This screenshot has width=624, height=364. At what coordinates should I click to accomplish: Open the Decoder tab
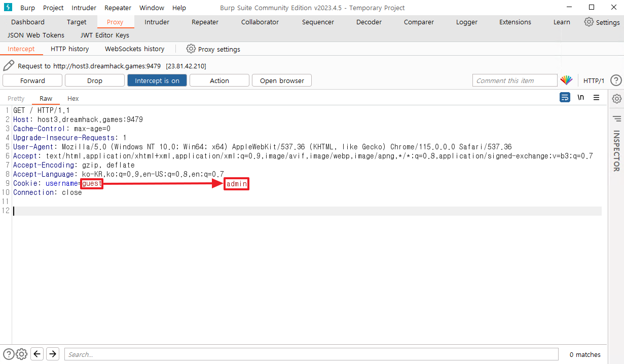coord(369,22)
